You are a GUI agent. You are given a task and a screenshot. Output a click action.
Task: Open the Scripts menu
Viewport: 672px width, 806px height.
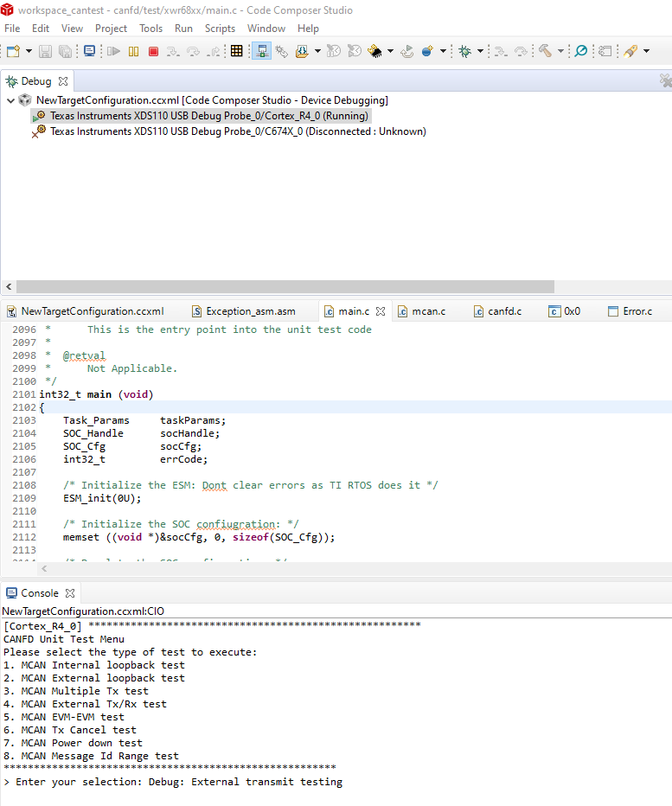(220, 29)
